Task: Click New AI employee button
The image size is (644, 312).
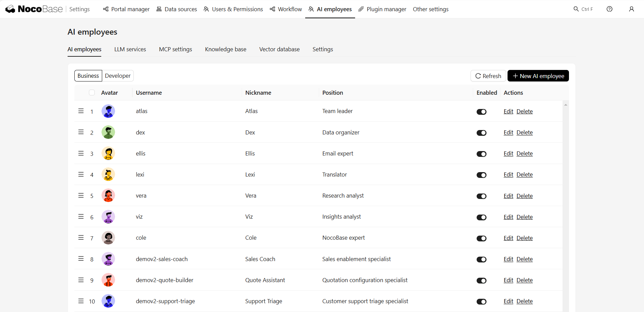Action: (538, 76)
